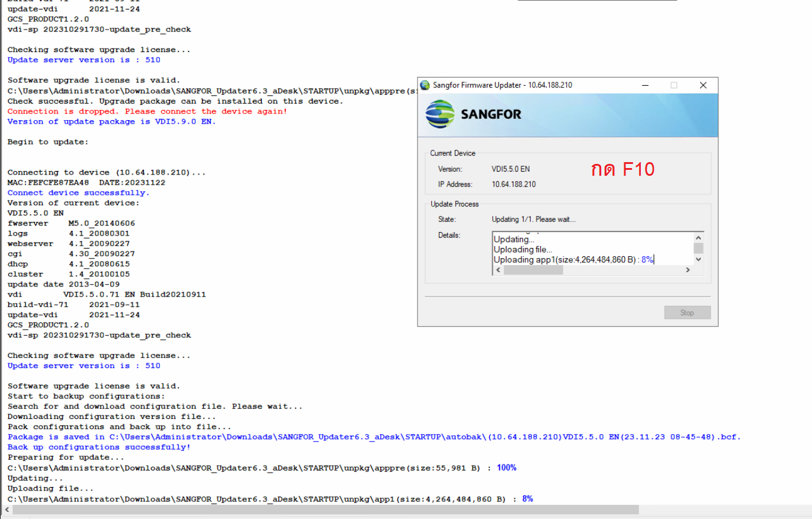This screenshot has height=519, width=812.
Task: Click the Details box scroll-left arrow
Action: 498,270
